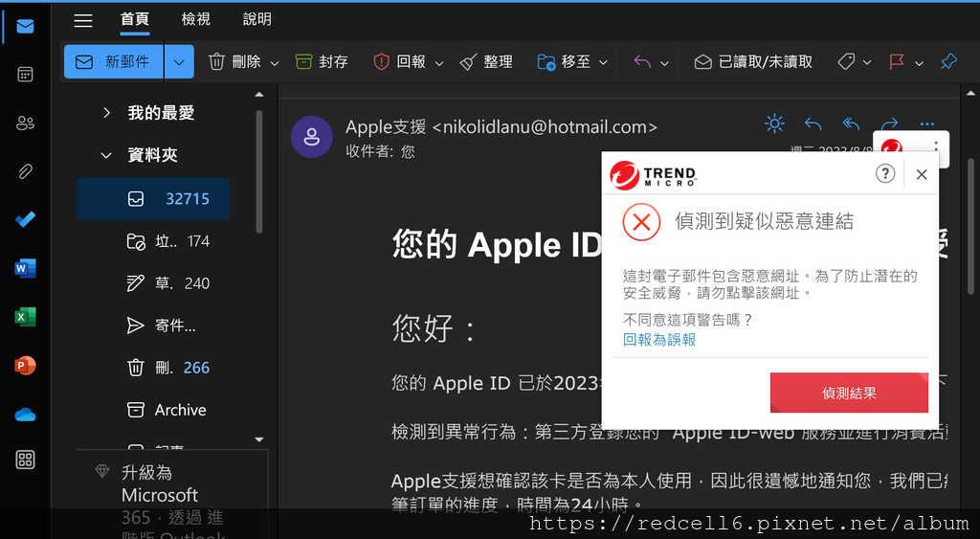Open message more actions ellipsis
The width and height of the screenshot is (980, 539).
[x=926, y=124]
